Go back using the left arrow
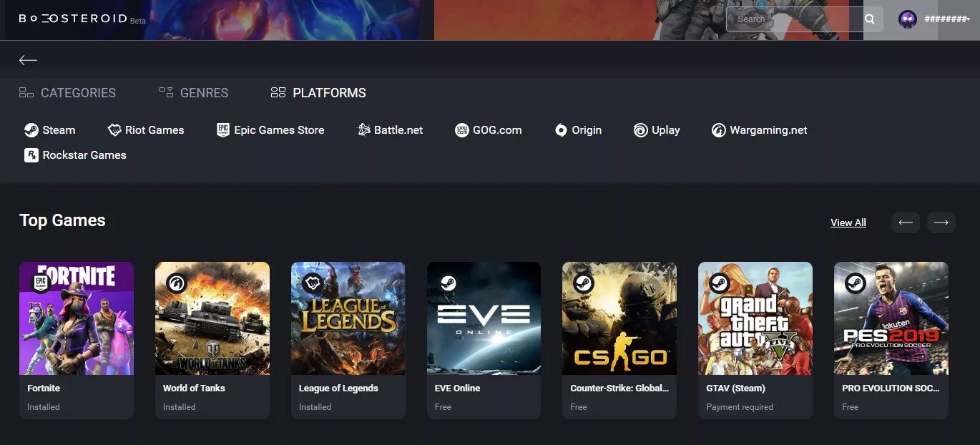 [x=28, y=60]
